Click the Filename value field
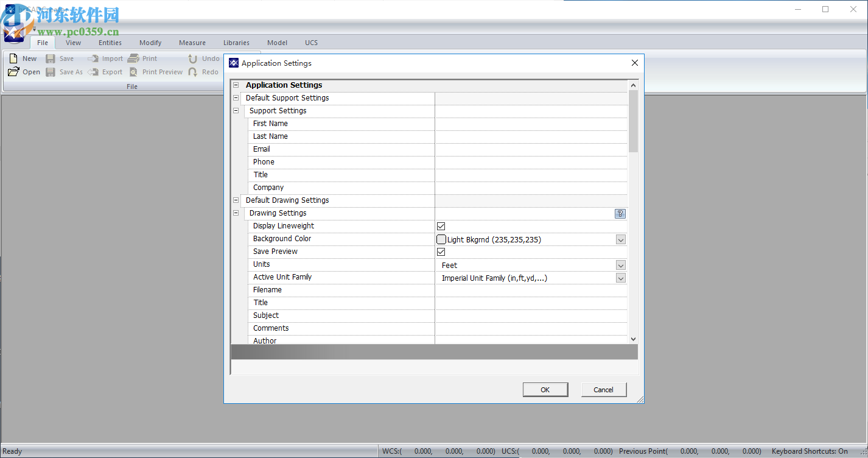Image resolution: width=868 pixels, height=458 pixels. (531, 290)
